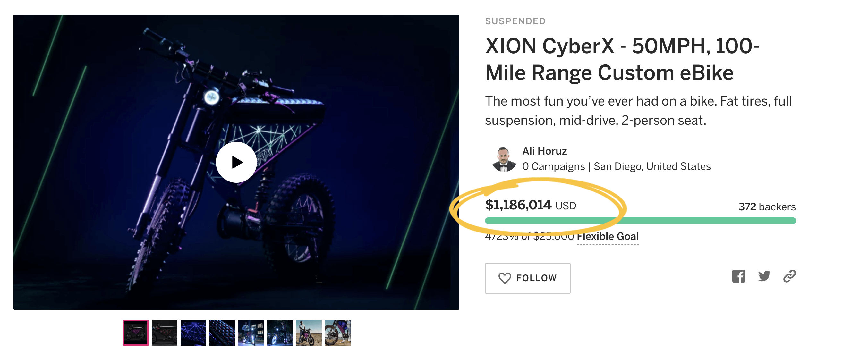Select last thumbnail of bike close-up
The height and width of the screenshot is (363, 868).
(338, 333)
